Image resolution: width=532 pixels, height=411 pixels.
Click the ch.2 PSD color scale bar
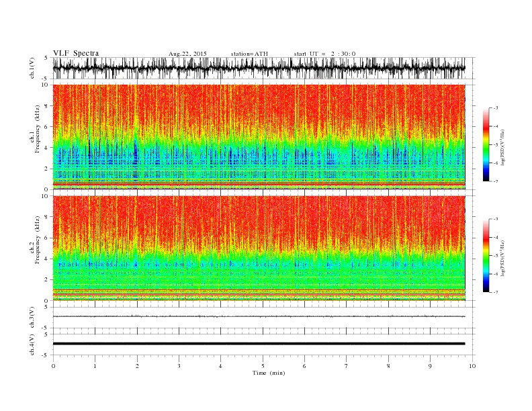(486, 255)
